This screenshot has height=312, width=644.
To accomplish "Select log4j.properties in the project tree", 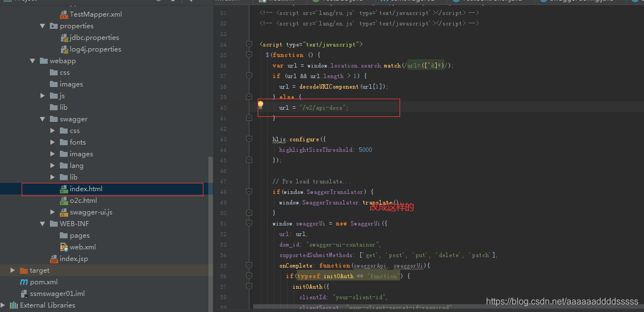I will [x=96, y=49].
